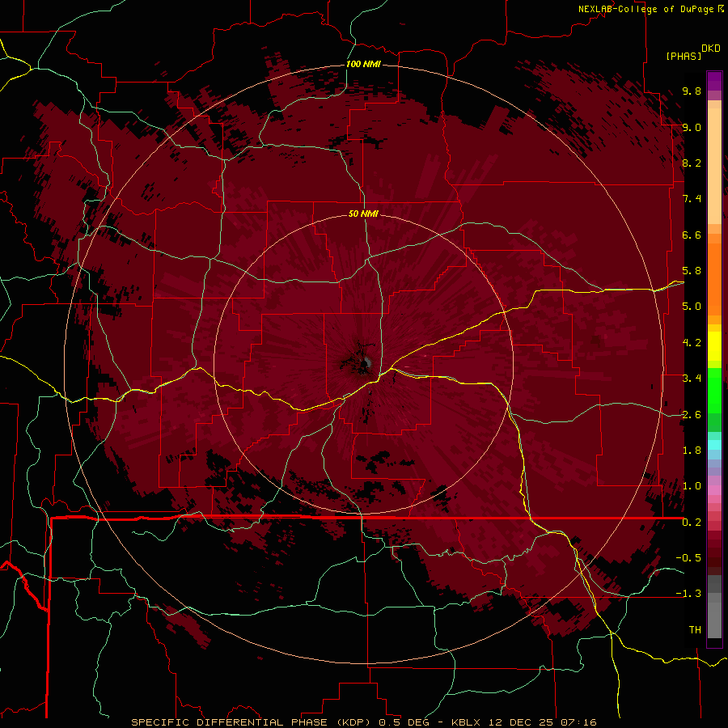Click the 07:16 timestamp
The height and width of the screenshot is (728, 728).
[x=578, y=722]
